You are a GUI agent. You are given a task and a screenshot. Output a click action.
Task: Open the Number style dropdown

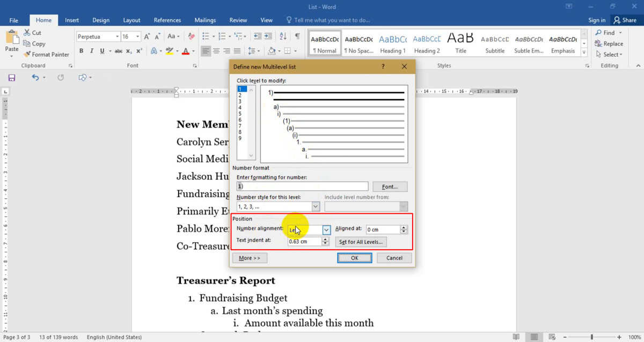316,206
